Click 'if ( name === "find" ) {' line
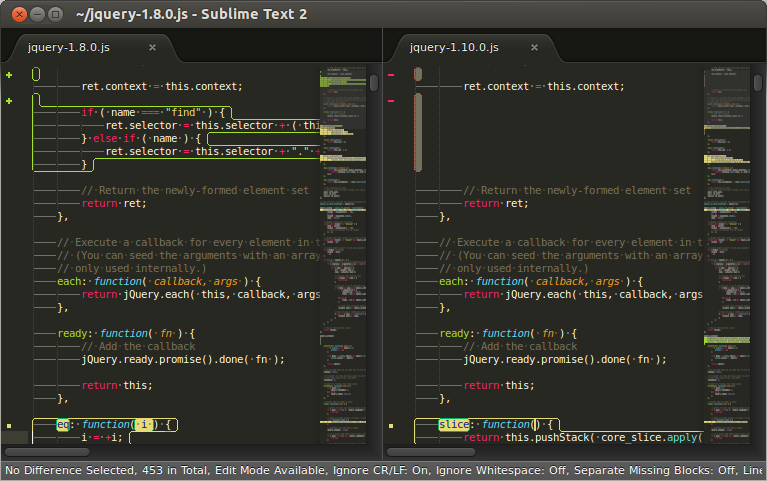The image size is (767, 481). point(153,113)
